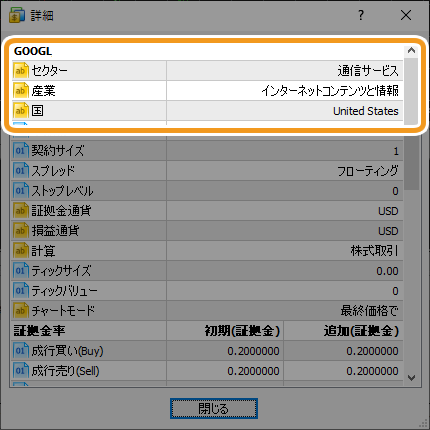Close the 詳細 dialog window
Screen dimensions: 430x430
406,15
